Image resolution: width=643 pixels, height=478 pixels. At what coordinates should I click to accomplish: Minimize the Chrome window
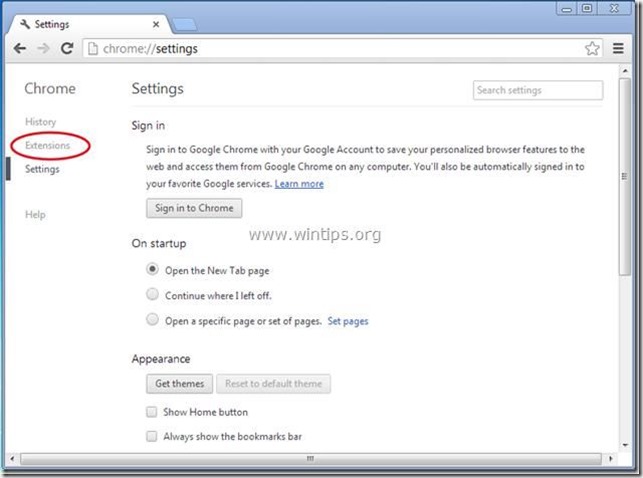pos(567,8)
